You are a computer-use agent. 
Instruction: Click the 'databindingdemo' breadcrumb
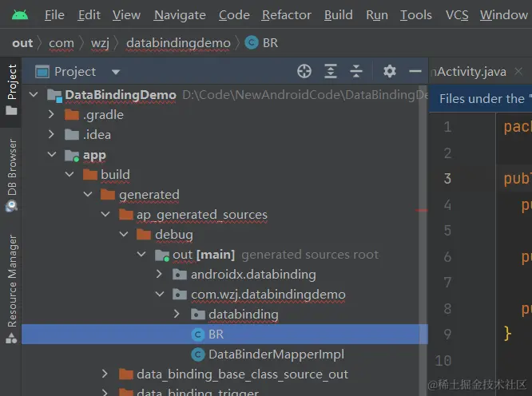178,43
